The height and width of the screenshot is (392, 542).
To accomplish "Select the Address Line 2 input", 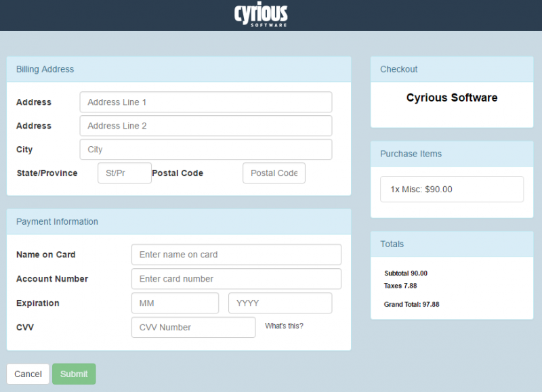I will click(x=206, y=126).
